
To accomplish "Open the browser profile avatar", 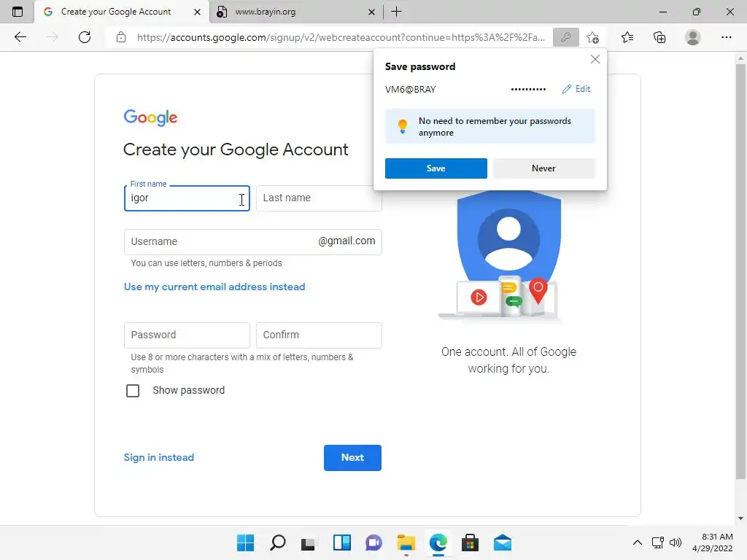I will 693,37.
